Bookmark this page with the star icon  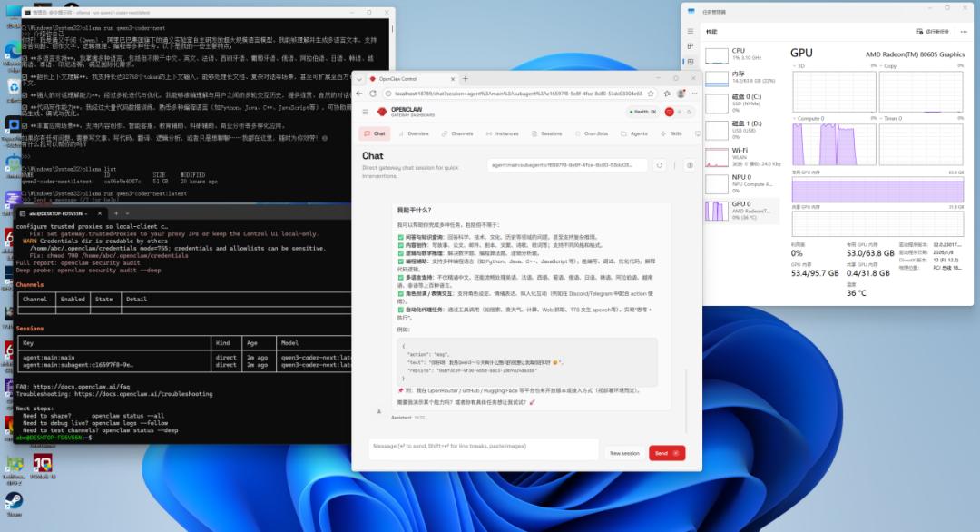pyautogui.click(x=651, y=94)
